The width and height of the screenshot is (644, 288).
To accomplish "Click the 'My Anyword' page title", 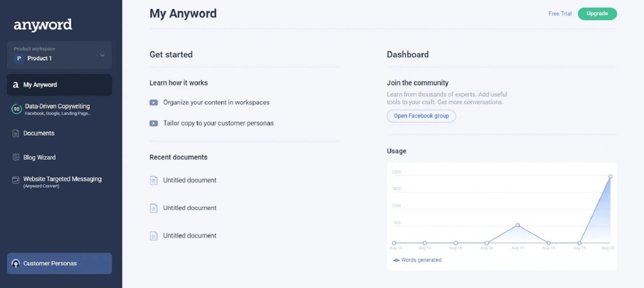I will (183, 14).
